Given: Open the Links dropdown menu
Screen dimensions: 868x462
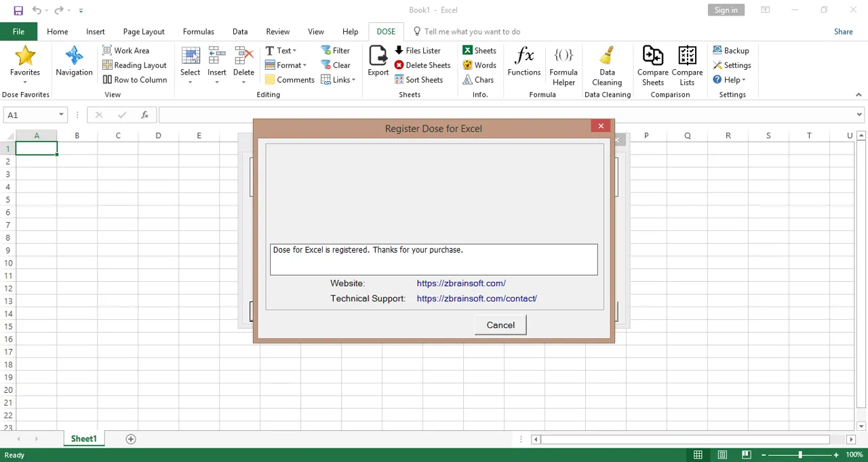Looking at the screenshot, I should coord(338,80).
